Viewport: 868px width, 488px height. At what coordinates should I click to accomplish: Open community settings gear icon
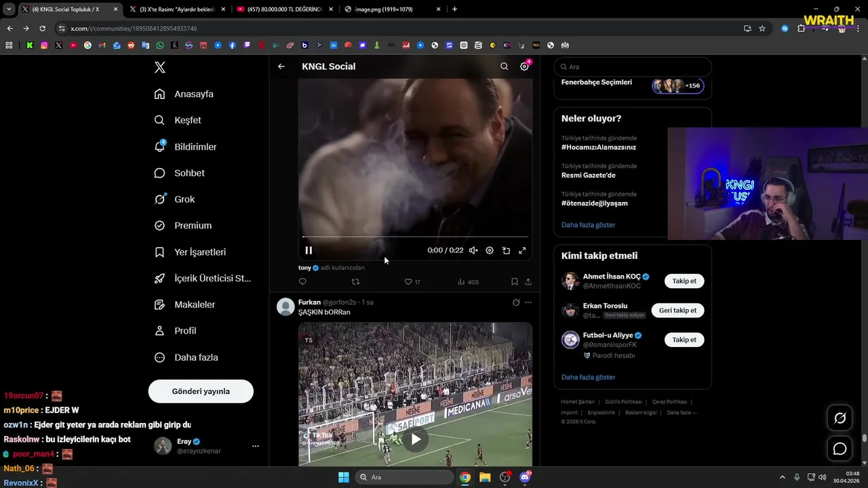click(x=524, y=66)
